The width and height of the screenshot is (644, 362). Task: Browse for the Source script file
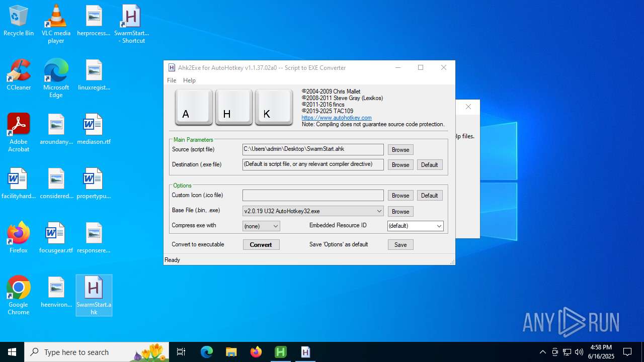[400, 150]
